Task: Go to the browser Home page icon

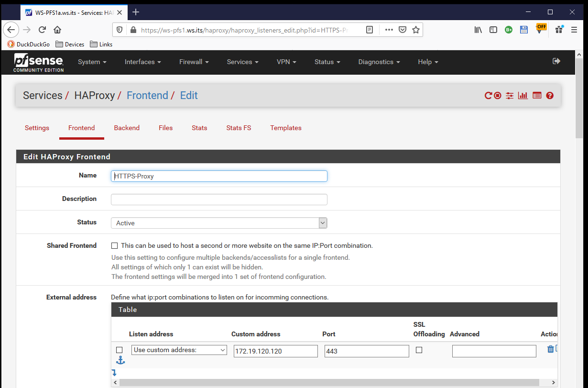Action: point(57,30)
